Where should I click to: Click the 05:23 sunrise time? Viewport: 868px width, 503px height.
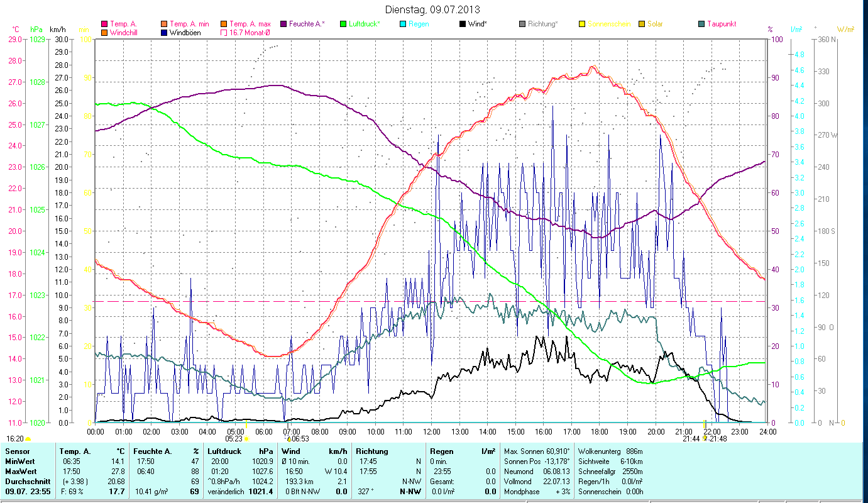tap(234, 439)
